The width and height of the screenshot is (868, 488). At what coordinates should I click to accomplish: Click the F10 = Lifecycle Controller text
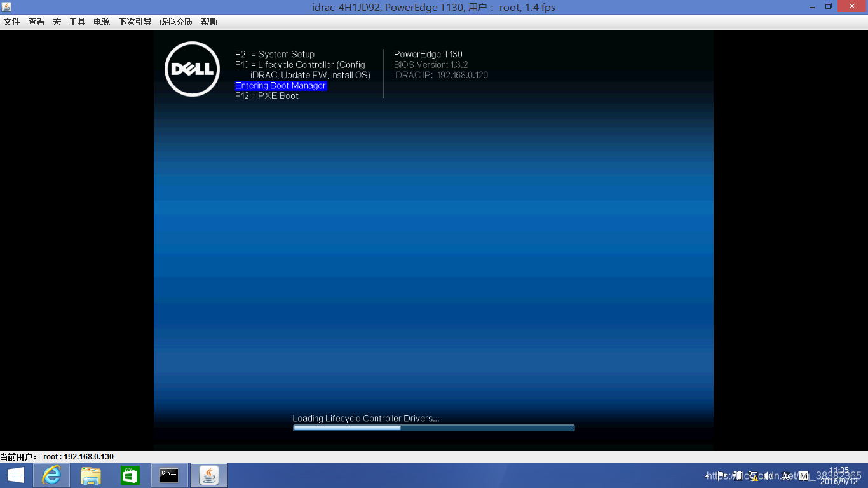[x=302, y=70]
